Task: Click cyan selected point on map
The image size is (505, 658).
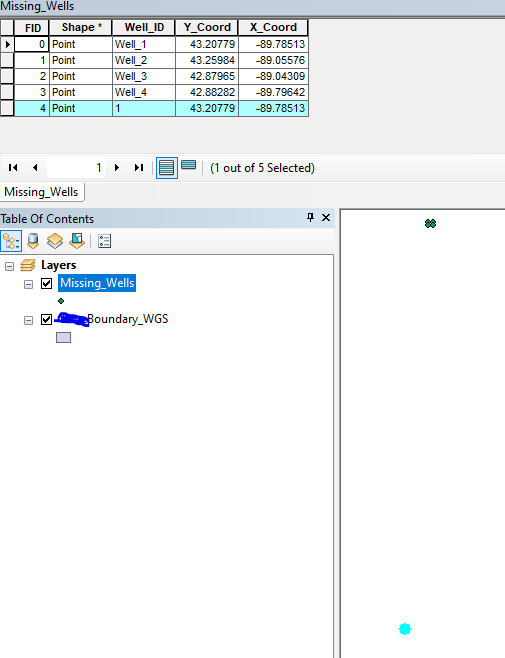Action: (405, 629)
